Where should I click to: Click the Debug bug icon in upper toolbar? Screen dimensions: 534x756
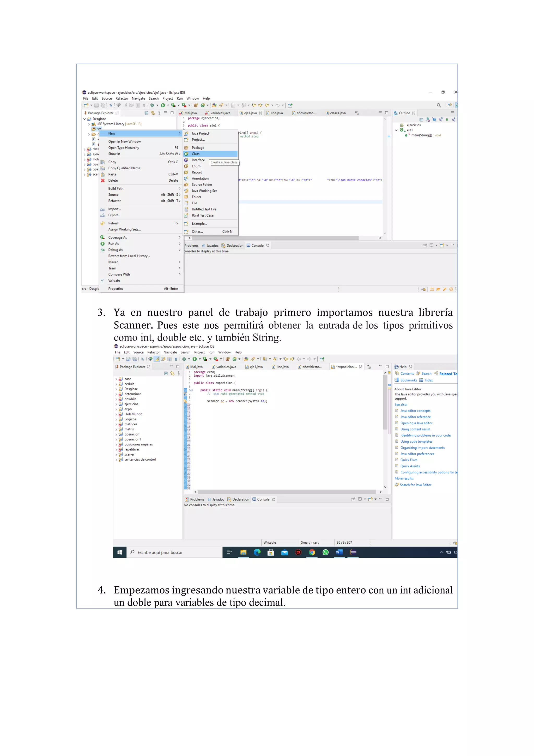[152, 105]
